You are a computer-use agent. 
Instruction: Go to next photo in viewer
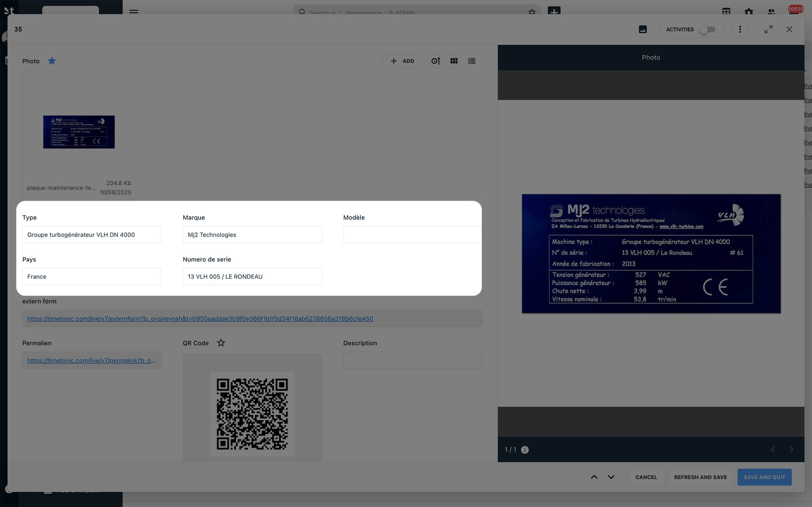click(791, 450)
